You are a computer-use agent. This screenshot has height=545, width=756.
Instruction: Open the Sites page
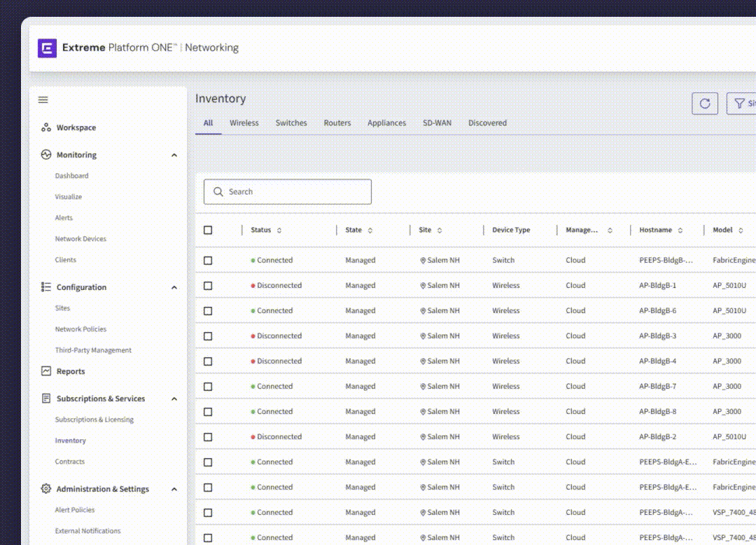click(62, 308)
